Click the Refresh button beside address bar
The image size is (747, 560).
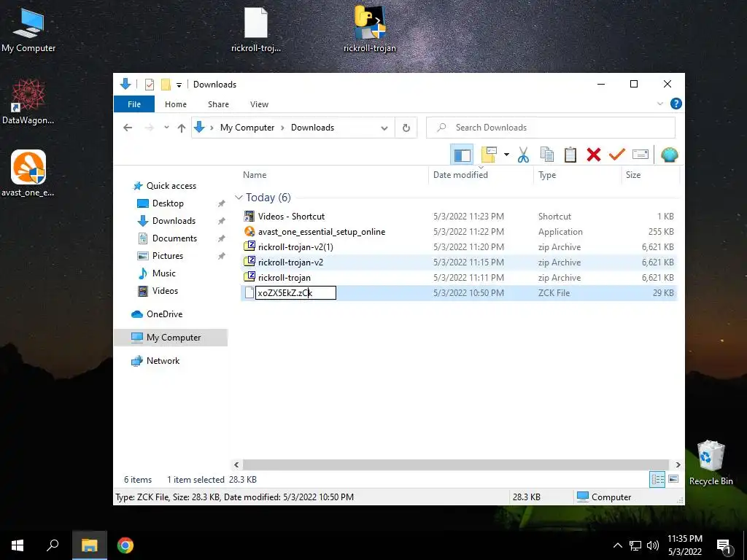(x=406, y=128)
